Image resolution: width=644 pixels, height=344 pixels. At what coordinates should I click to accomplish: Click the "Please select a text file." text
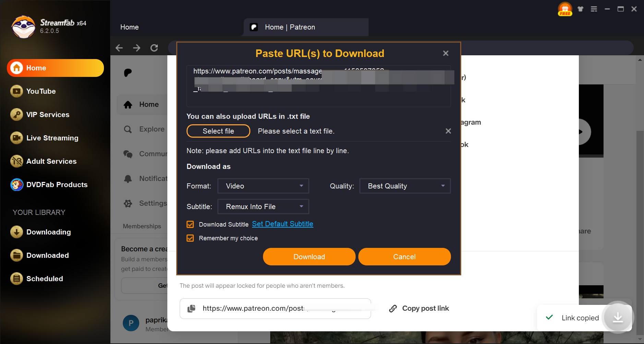coord(296,131)
